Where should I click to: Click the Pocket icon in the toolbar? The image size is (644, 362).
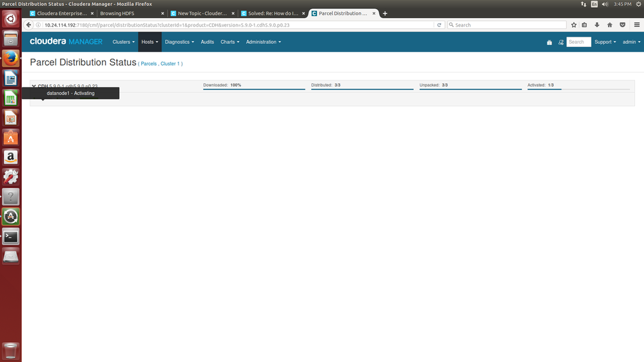coord(623,25)
